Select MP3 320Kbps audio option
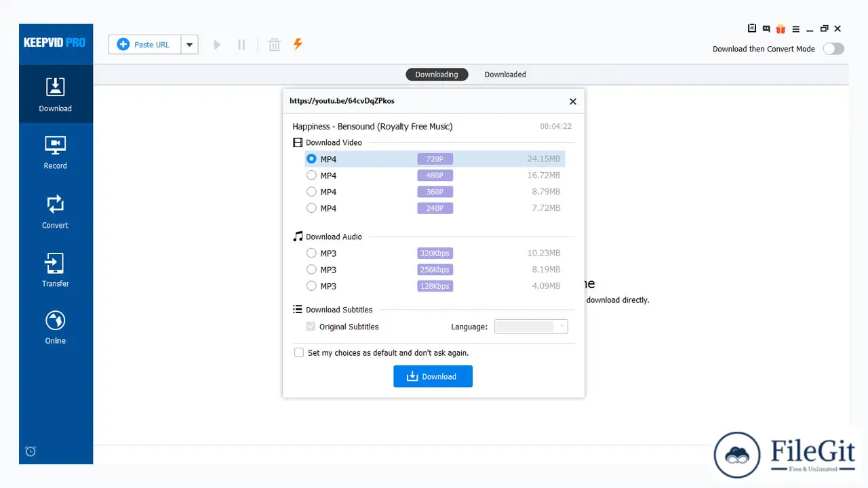The width and height of the screenshot is (868, 488). click(x=435, y=253)
